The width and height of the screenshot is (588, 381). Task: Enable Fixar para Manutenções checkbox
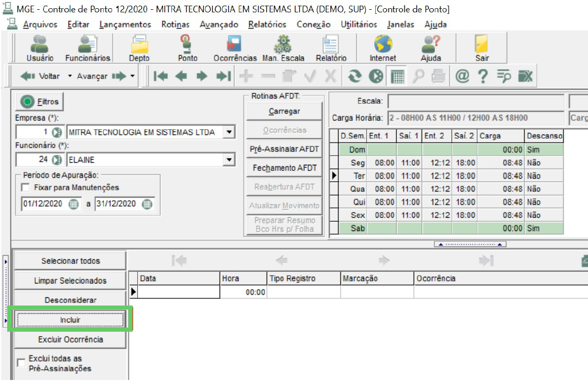26,187
